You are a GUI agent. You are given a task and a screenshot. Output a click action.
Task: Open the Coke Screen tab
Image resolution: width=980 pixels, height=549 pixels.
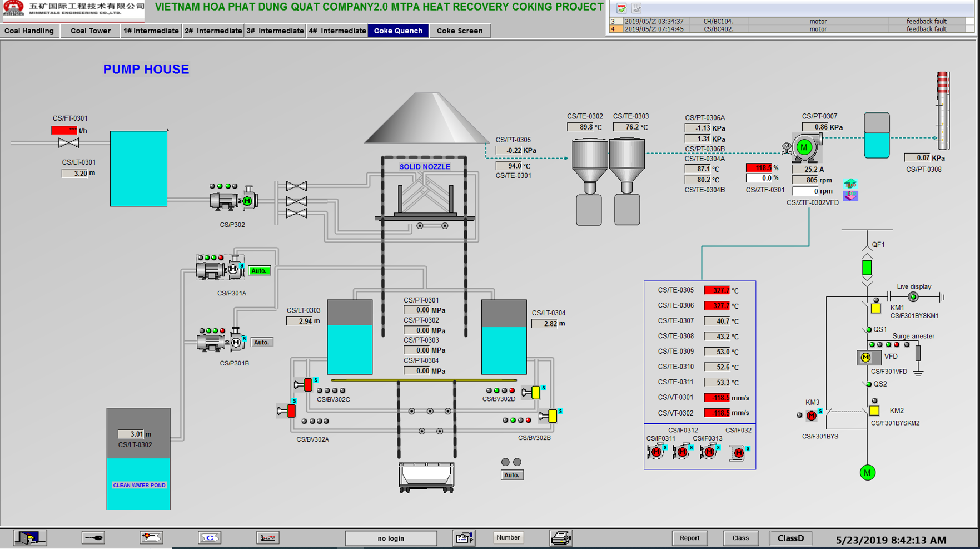(x=459, y=31)
